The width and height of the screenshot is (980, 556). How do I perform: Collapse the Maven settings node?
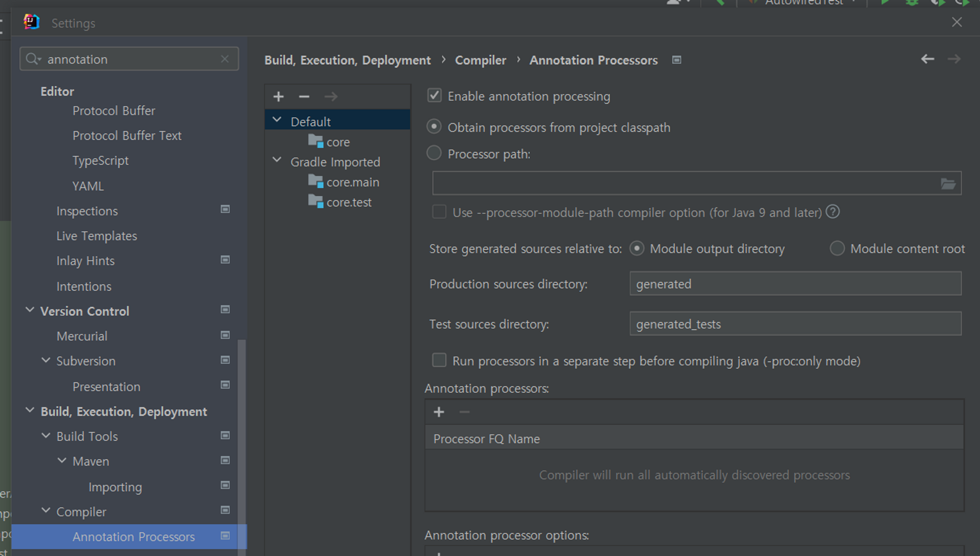(x=62, y=461)
